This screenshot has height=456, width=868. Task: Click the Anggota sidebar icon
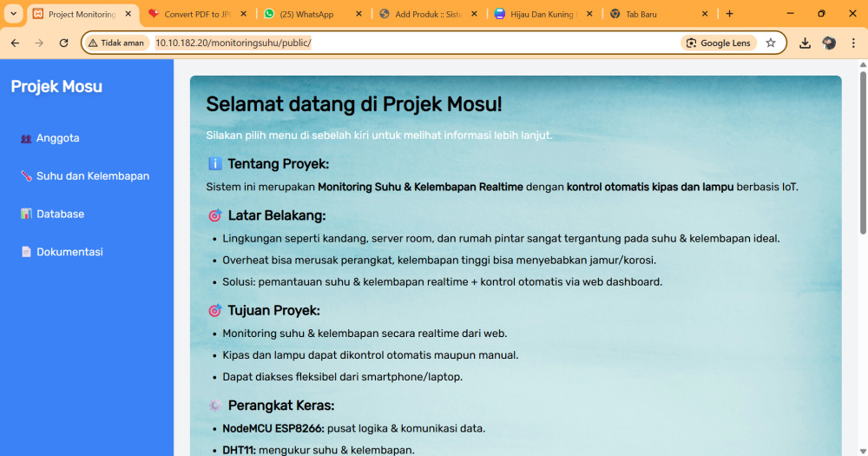(x=26, y=138)
